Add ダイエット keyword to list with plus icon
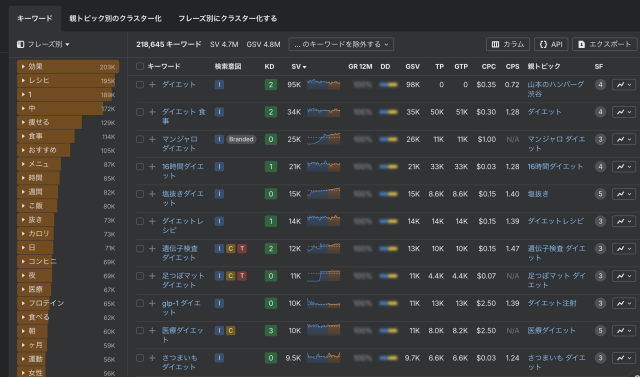The image size is (640, 377). click(x=152, y=85)
